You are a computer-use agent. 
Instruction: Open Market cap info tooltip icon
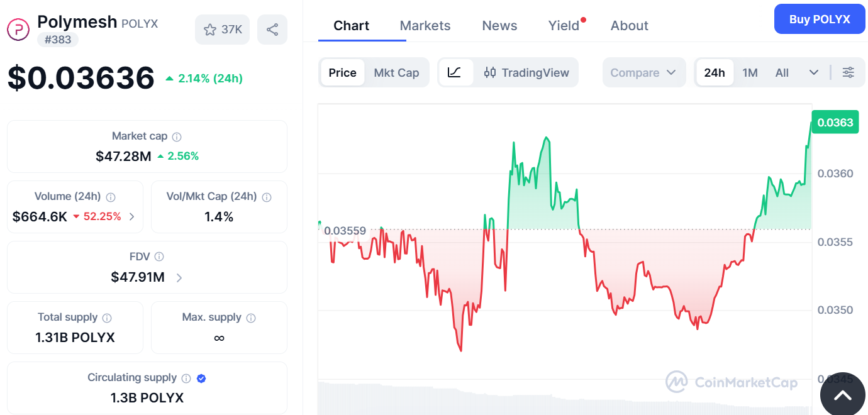click(x=177, y=136)
